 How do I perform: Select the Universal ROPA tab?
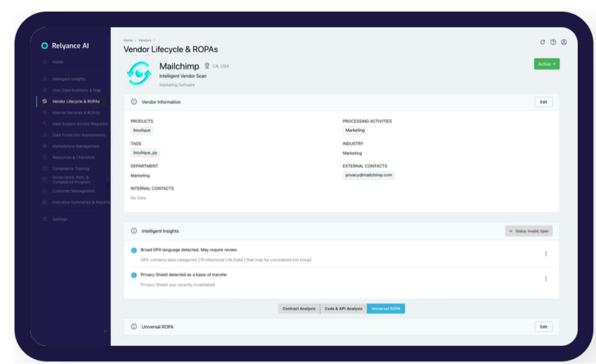tap(386, 309)
